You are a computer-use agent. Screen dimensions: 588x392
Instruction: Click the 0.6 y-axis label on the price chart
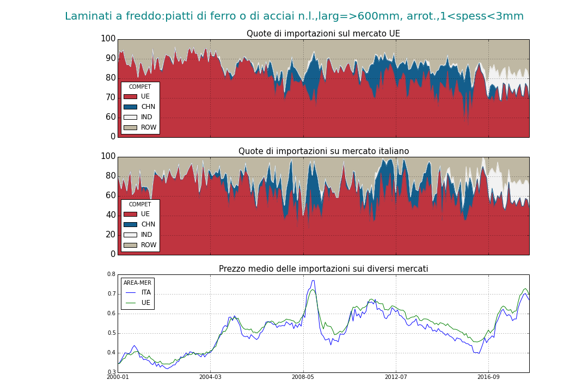coord(112,314)
